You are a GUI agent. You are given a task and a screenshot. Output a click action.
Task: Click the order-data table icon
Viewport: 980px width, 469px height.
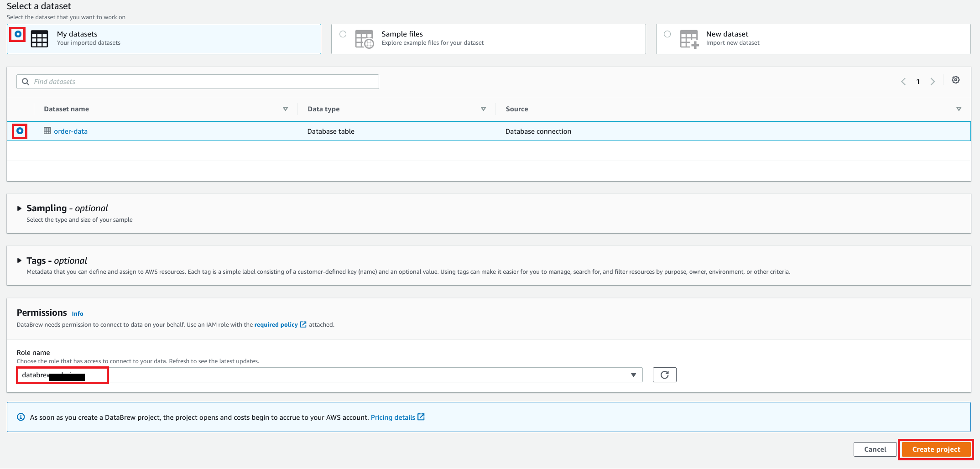[x=47, y=131]
